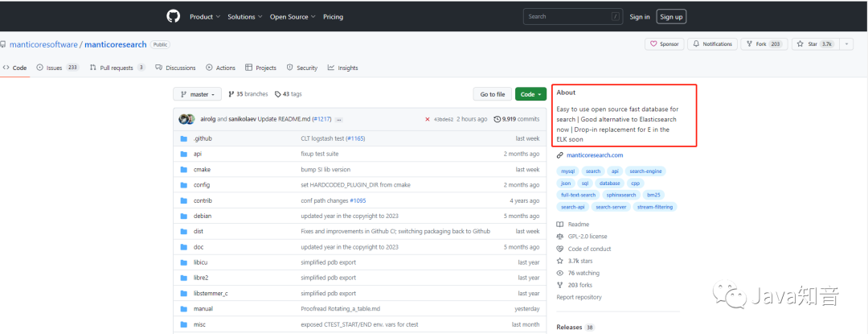Open the master branch dropdown
868x334 pixels.
click(x=197, y=95)
